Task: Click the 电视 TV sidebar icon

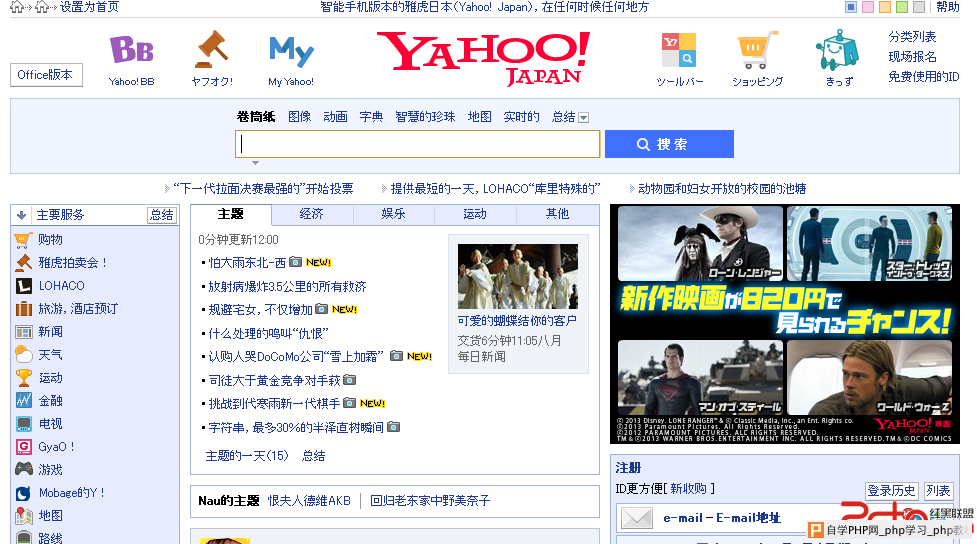Action: tap(24, 424)
